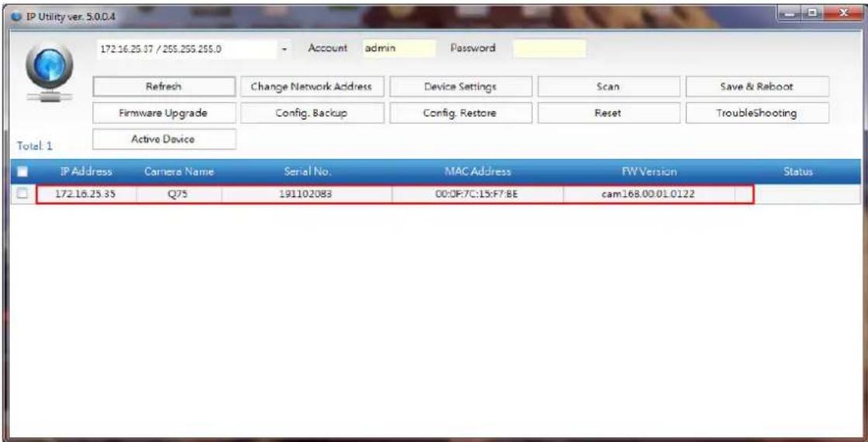
Task: Sort by the Serial No. column header
Action: coord(307,171)
